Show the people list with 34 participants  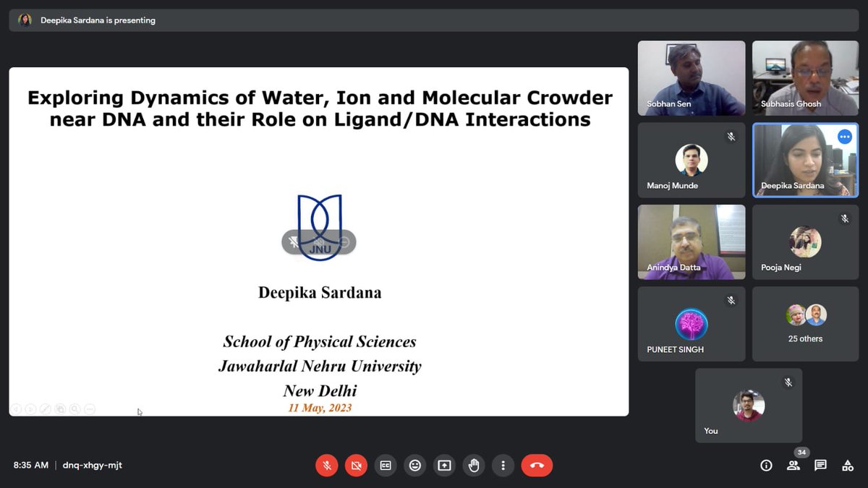click(793, 466)
